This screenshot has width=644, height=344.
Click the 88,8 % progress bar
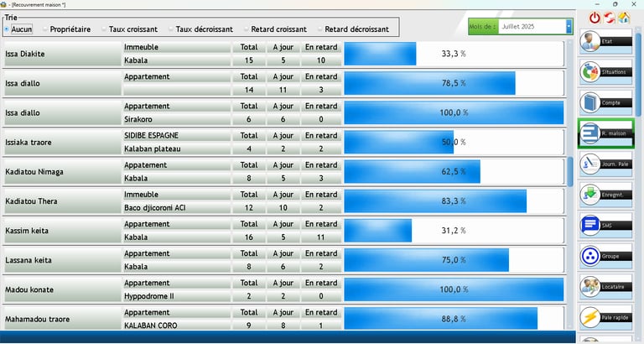tap(454, 319)
